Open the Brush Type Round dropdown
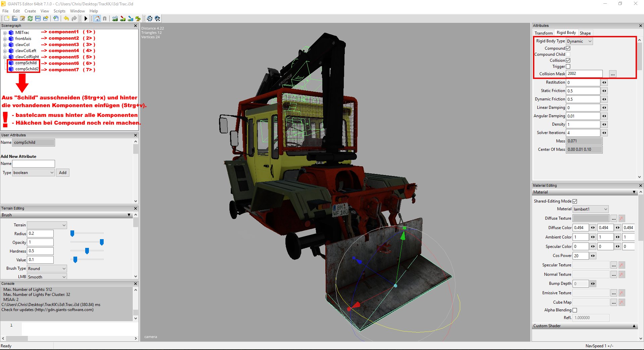 tap(47, 269)
